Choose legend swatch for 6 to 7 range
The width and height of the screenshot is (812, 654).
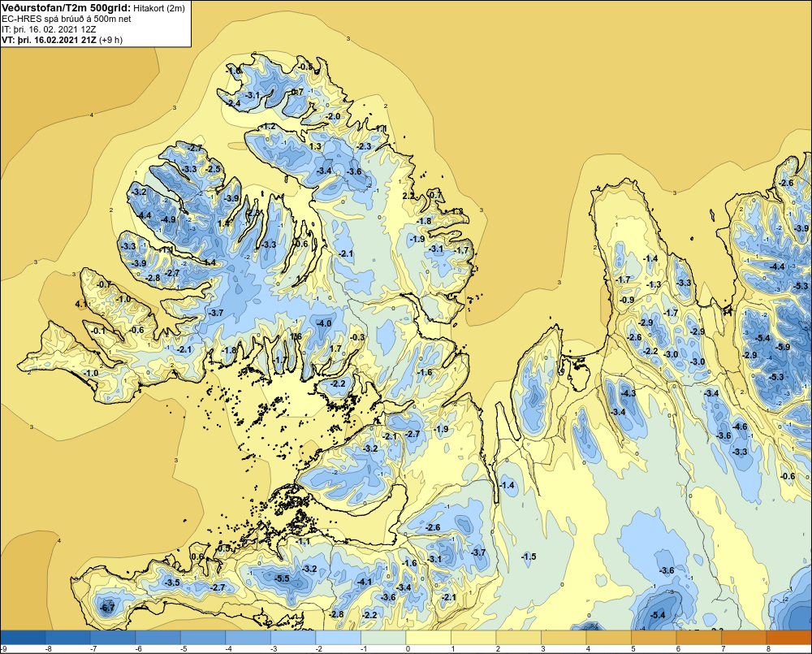pos(698,638)
